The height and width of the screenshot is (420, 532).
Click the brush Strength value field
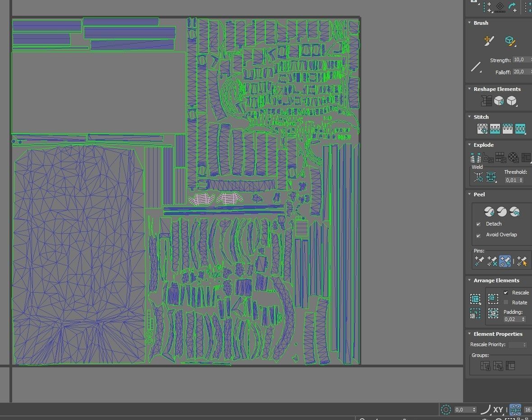tap(521, 60)
